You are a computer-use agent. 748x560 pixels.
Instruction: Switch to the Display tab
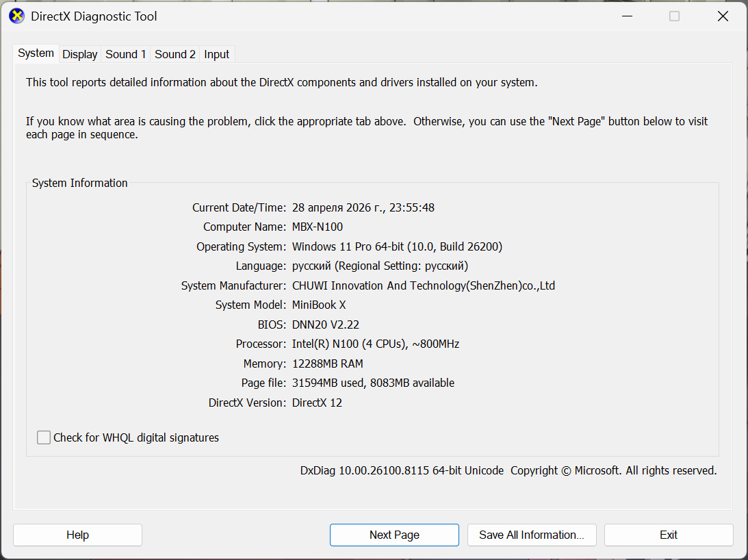coord(79,54)
